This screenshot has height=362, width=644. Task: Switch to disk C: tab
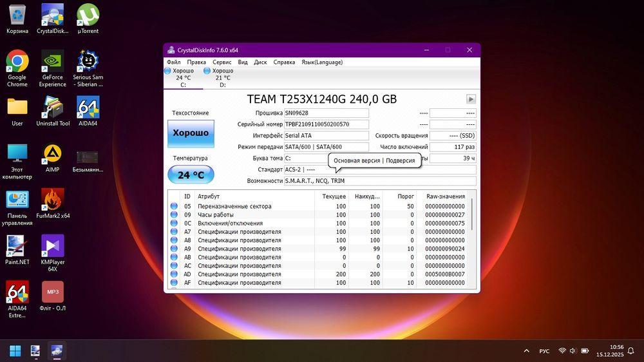[183, 78]
